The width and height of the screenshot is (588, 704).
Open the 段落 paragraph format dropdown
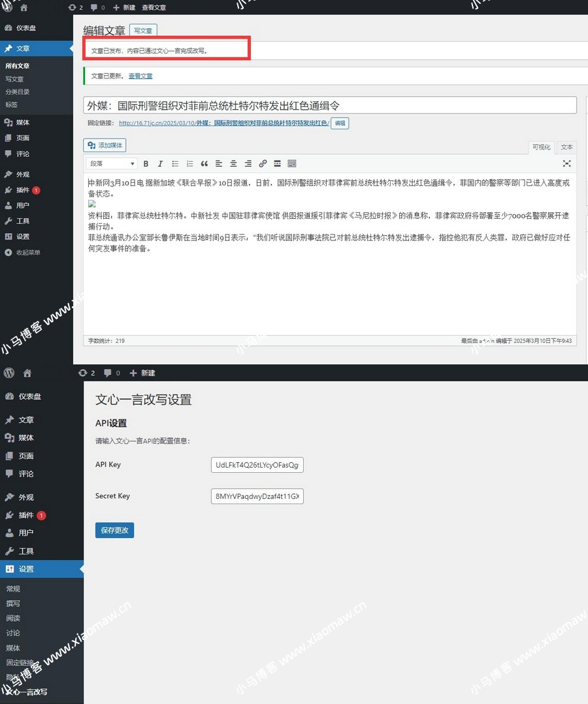point(112,164)
